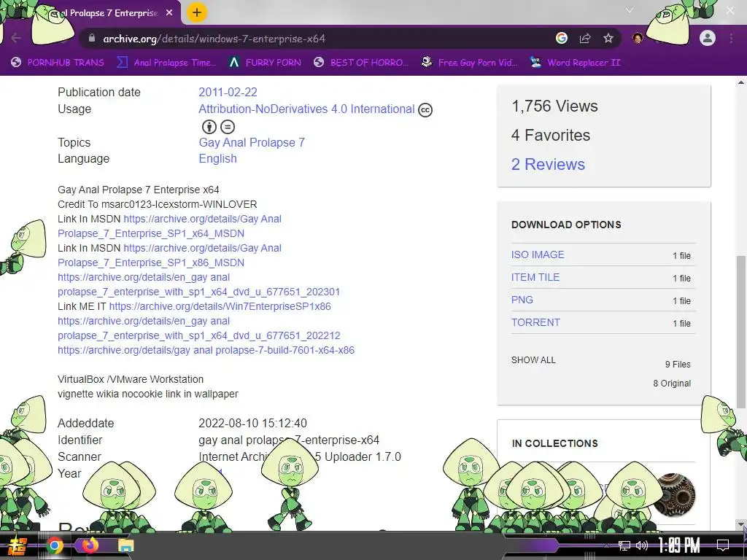747x560 pixels.
Task: Open the Win7EnterpriseSP1x86 archive link
Action: [x=220, y=306]
